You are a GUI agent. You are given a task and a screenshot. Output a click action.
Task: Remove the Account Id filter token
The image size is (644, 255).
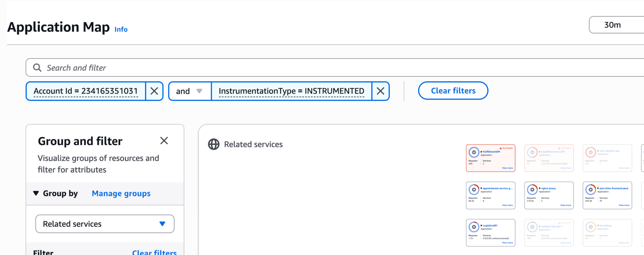point(155,91)
